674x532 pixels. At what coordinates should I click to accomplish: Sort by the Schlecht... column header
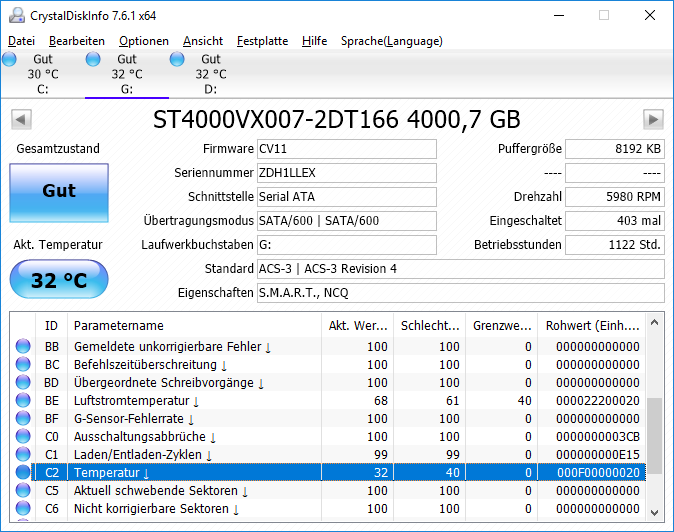[x=429, y=326]
